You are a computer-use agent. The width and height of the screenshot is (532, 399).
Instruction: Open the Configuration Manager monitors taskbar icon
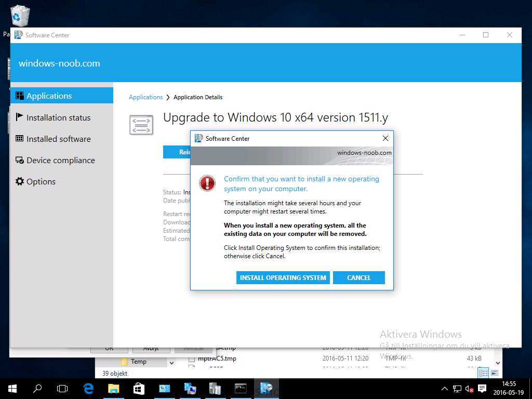190,389
